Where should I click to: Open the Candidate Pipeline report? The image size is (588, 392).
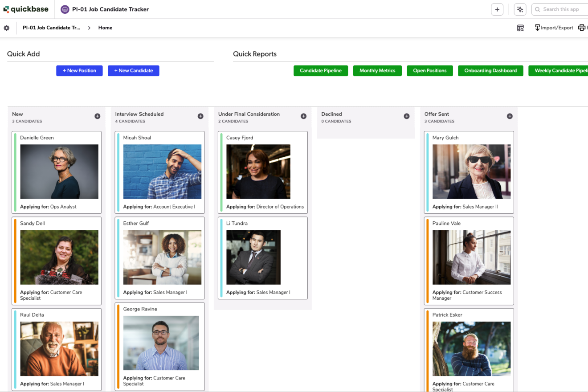[x=321, y=71]
